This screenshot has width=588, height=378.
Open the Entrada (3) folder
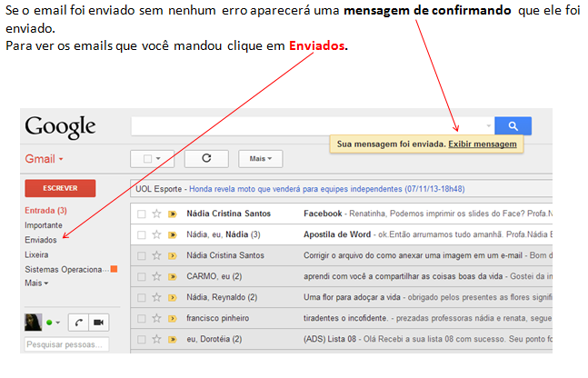(45, 211)
